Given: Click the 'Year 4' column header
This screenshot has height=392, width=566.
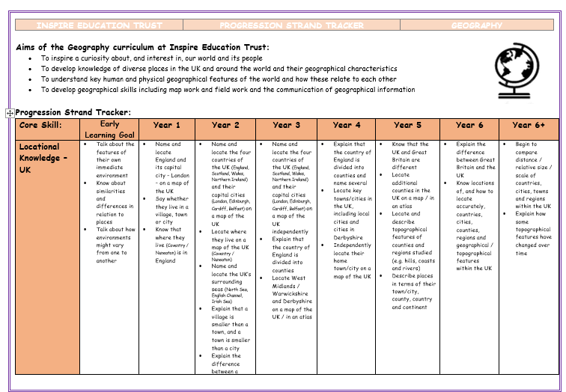Looking at the screenshot, I should pos(347,126).
